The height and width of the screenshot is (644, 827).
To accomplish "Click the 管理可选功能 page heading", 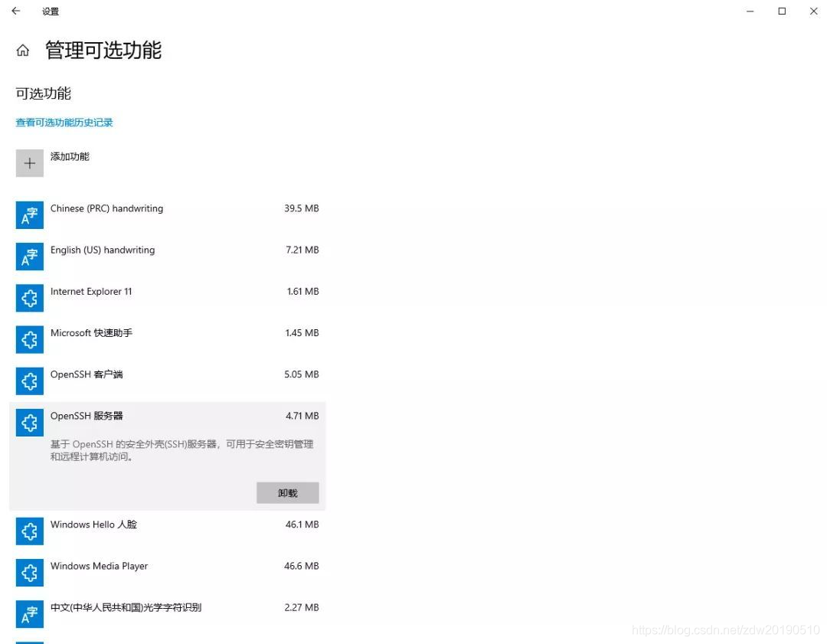I will click(x=103, y=50).
